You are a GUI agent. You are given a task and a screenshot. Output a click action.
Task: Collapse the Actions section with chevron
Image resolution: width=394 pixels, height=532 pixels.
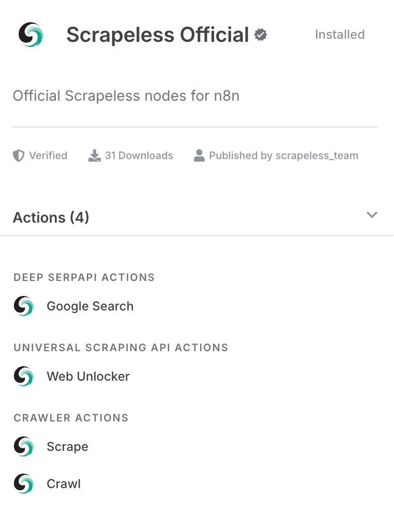coord(372,215)
